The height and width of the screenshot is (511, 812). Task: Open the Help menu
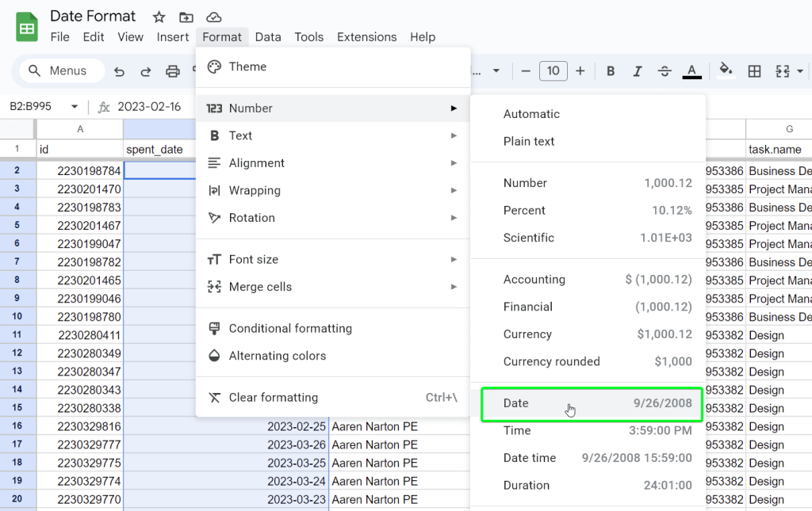423,37
